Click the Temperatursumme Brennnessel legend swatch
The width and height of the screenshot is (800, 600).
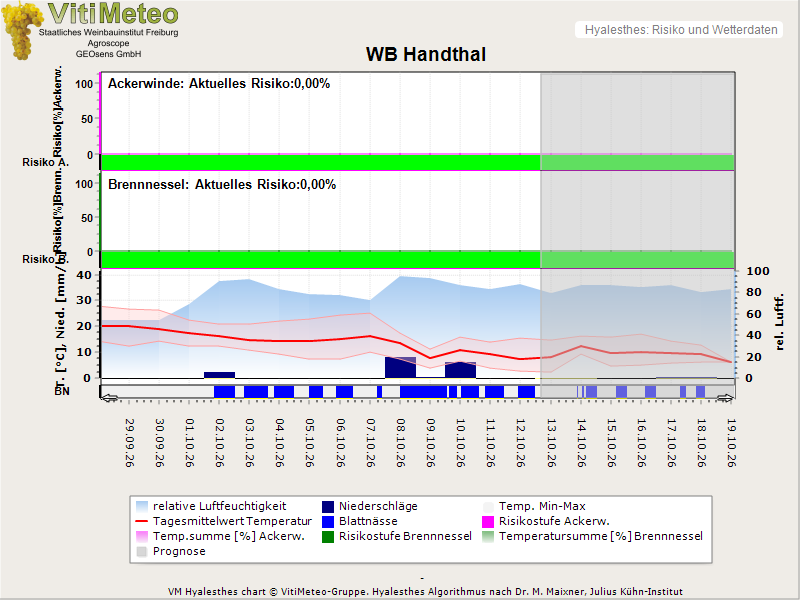tap(488, 537)
